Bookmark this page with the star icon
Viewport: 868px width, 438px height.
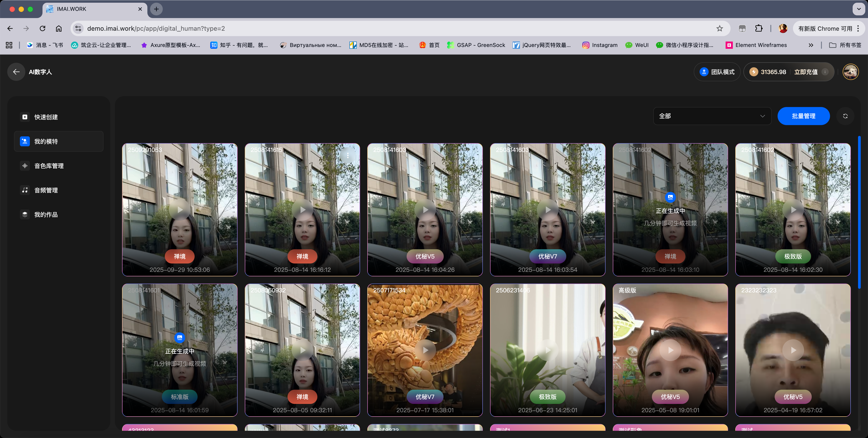click(719, 29)
